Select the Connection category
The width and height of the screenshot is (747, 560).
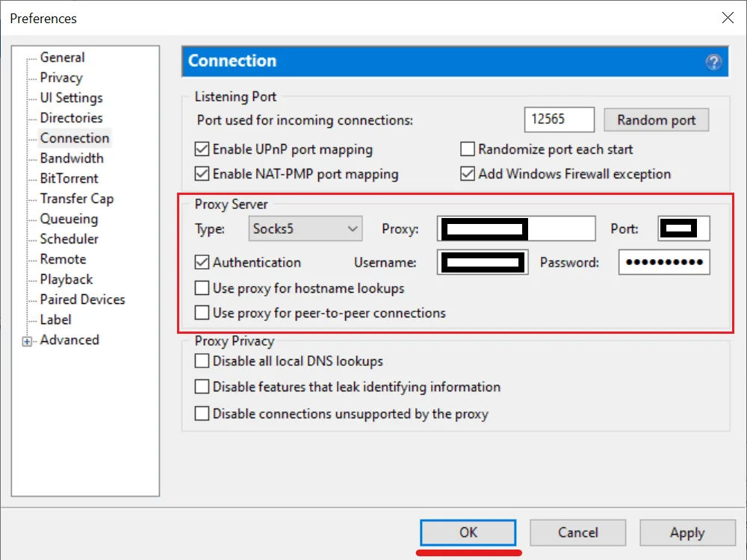coord(75,138)
